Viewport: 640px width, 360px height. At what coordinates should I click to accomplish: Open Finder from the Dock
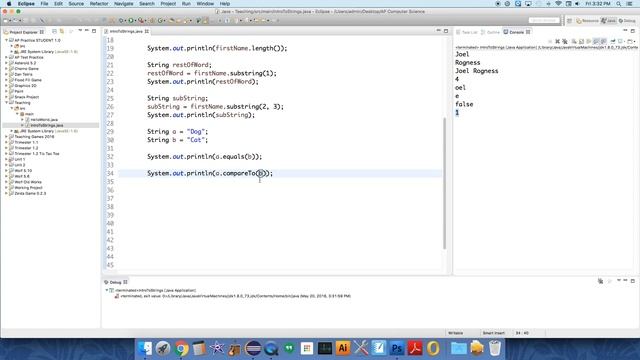(x=144, y=348)
